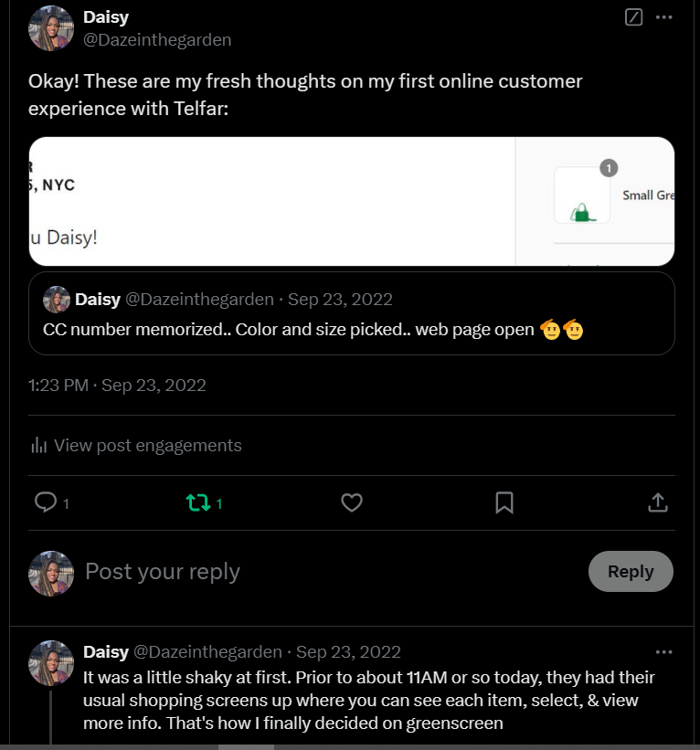Undo the green repost icon
The image size is (700, 750).
tap(198, 502)
